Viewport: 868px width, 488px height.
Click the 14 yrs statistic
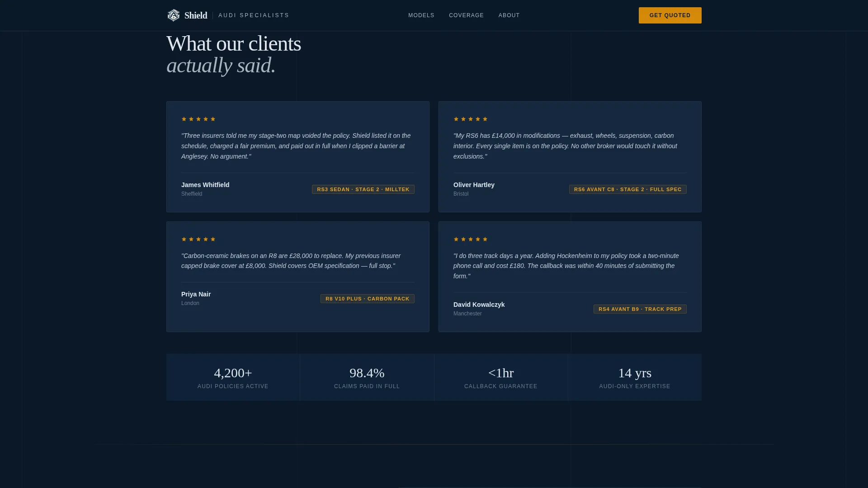coord(635,373)
